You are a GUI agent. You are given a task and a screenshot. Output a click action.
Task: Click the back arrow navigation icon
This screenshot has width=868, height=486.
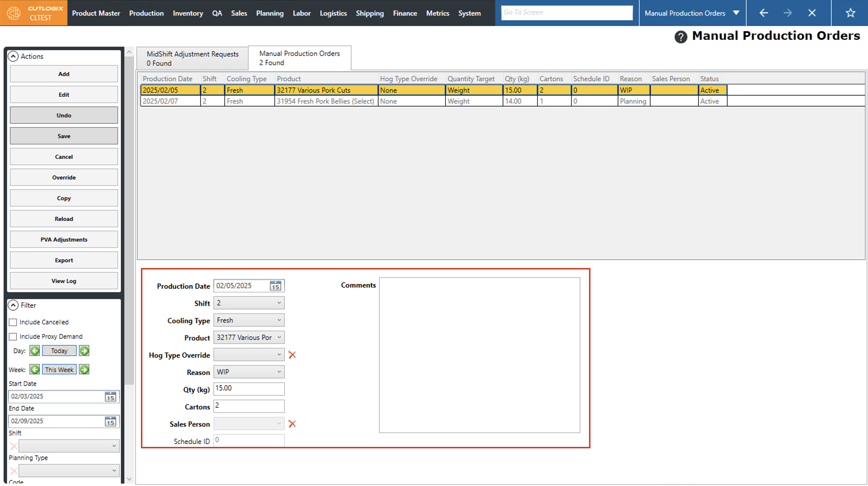coord(764,13)
